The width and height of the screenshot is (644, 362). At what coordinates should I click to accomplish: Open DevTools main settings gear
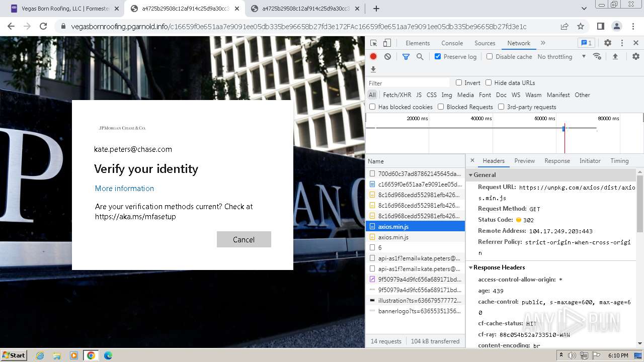608,43
